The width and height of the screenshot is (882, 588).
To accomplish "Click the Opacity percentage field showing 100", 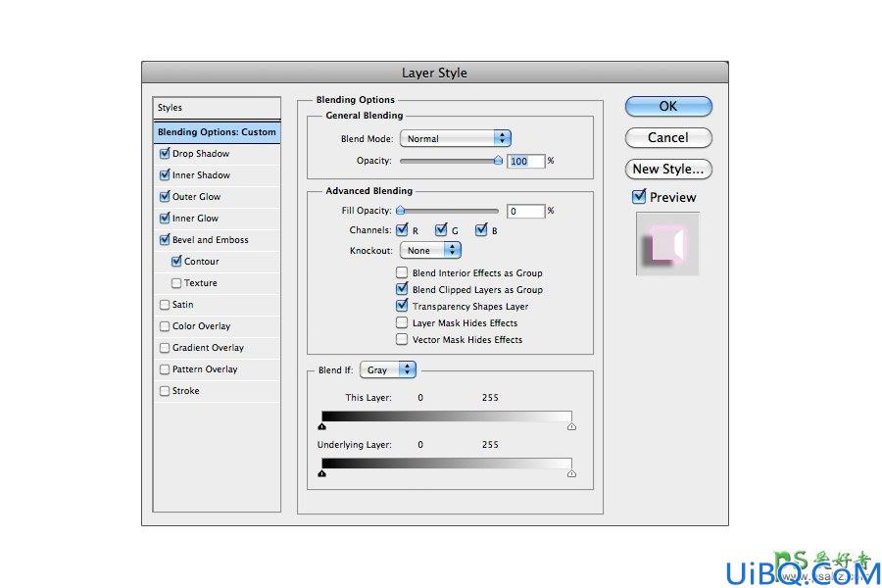I will pyautogui.click(x=526, y=162).
